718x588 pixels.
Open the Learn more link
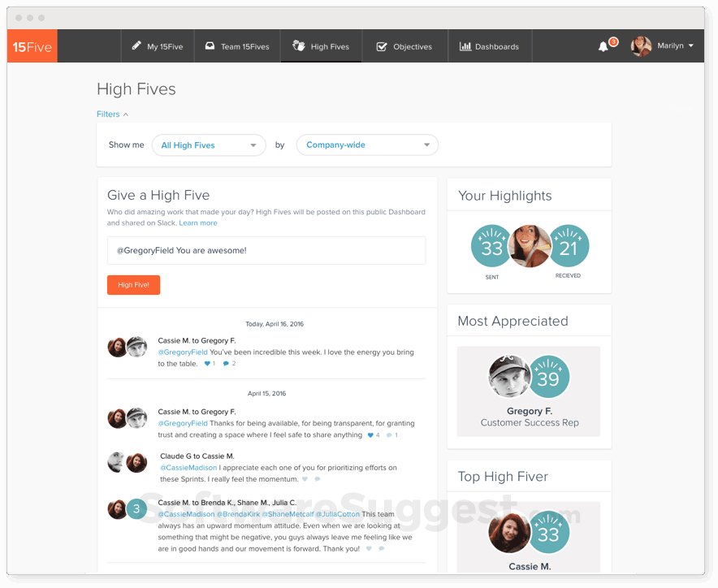[197, 223]
